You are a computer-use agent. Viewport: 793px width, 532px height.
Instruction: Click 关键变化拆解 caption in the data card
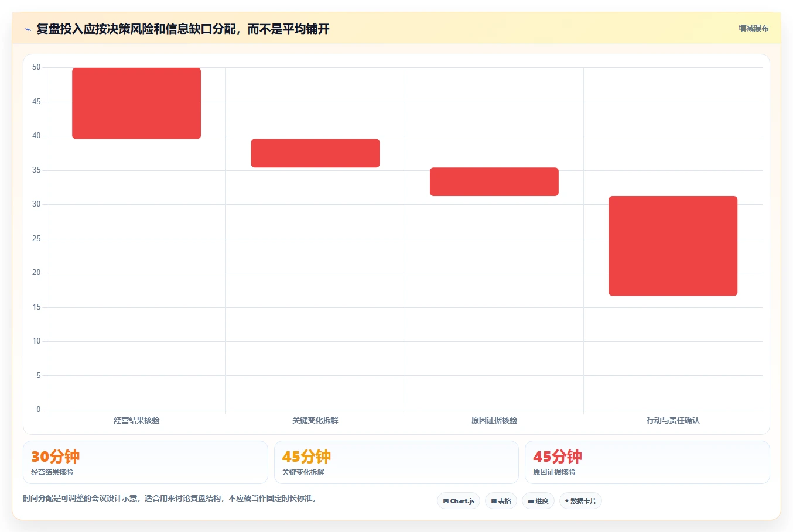[303, 472]
